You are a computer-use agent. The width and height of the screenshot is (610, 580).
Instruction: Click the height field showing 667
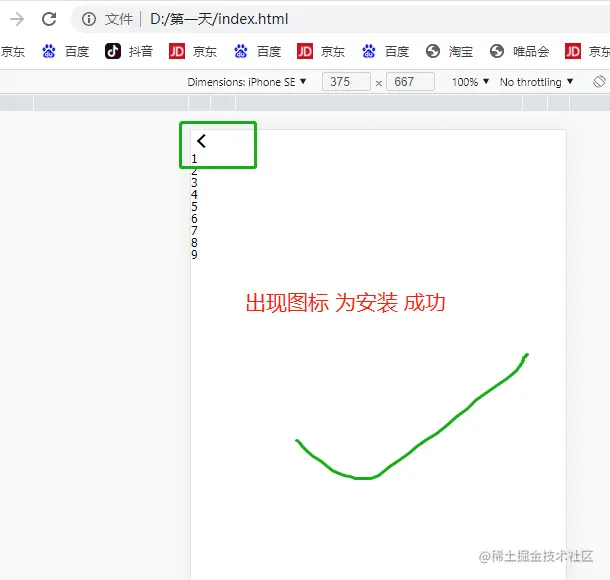[410, 82]
